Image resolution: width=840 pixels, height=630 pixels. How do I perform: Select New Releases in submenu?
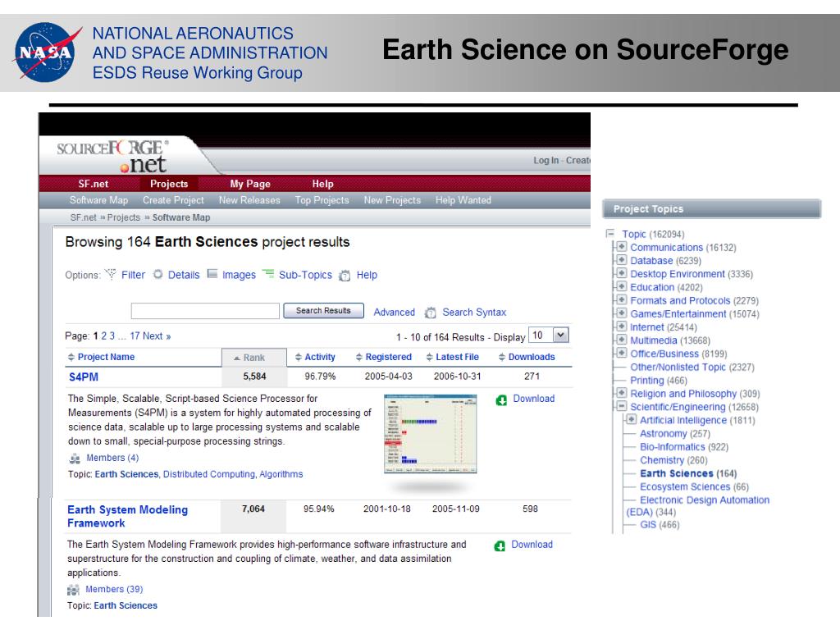[249, 200]
